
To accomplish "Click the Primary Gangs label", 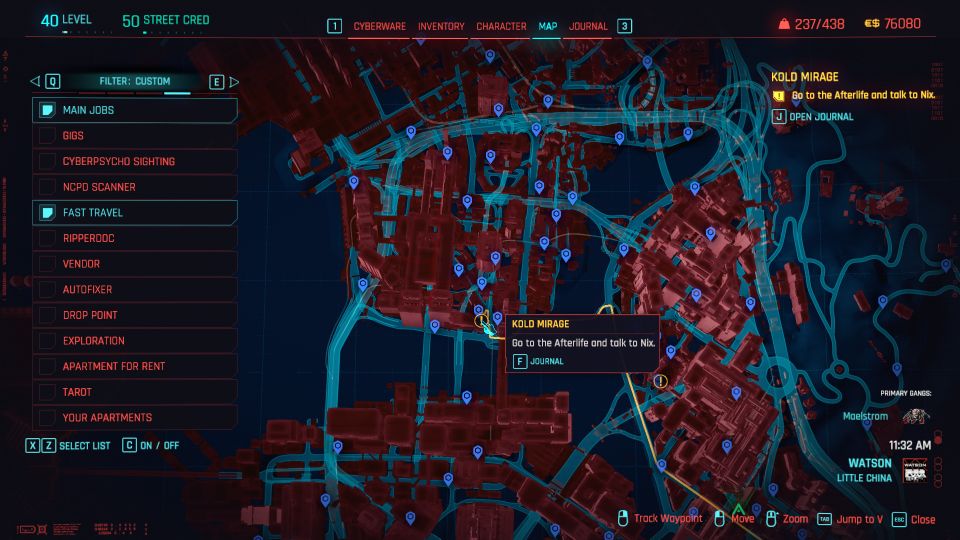I will click(906, 393).
